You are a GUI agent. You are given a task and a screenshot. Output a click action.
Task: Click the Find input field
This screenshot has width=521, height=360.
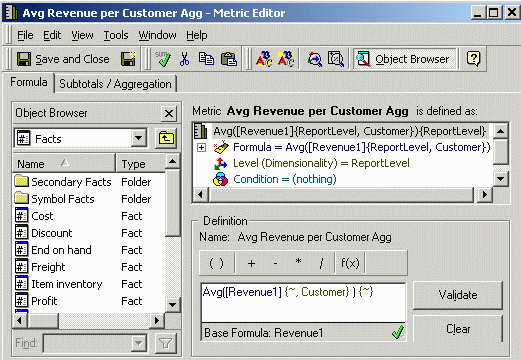[x=87, y=343]
